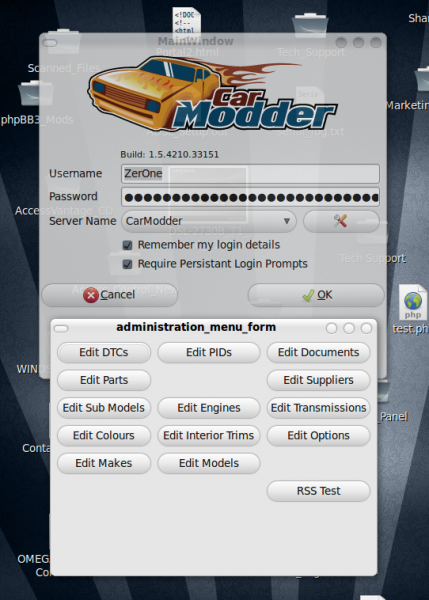This screenshot has width=429, height=600.
Task: Click the Cancel button in login window
Action: pyautogui.click(x=109, y=295)
